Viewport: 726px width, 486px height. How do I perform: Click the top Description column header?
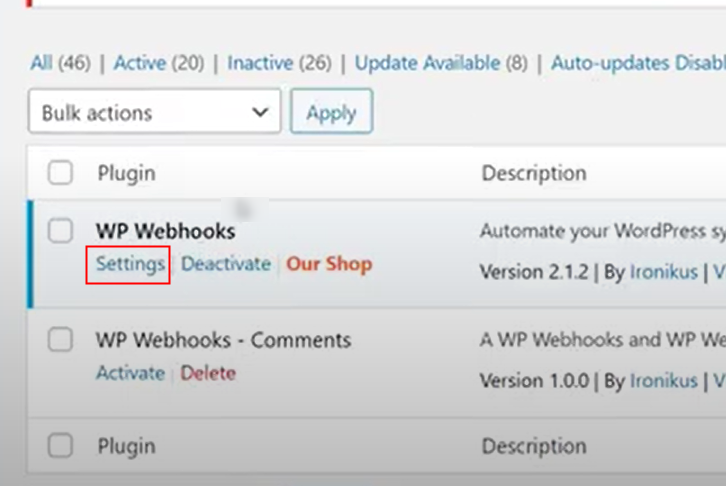[x=534, y=174]
